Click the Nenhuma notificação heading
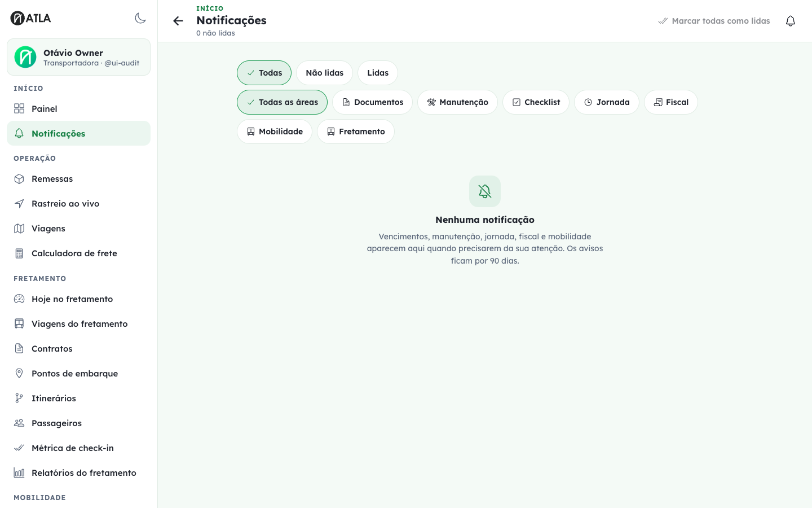The width and height of the screenshot is (812, 508). tap(485, 220)
